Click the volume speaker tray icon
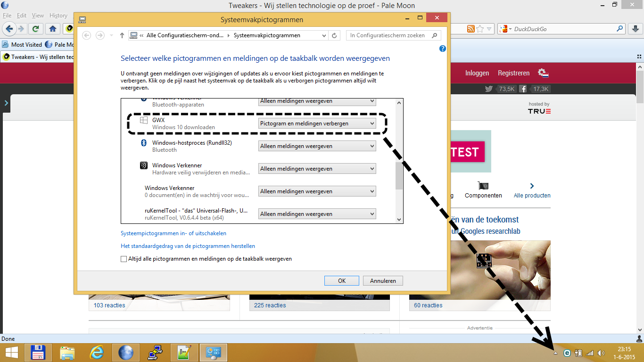 click(601, 353)
